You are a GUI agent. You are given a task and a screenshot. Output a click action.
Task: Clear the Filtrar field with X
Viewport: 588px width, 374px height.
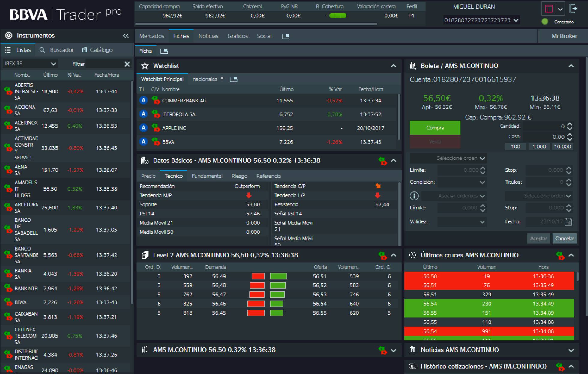click(127, 64)
